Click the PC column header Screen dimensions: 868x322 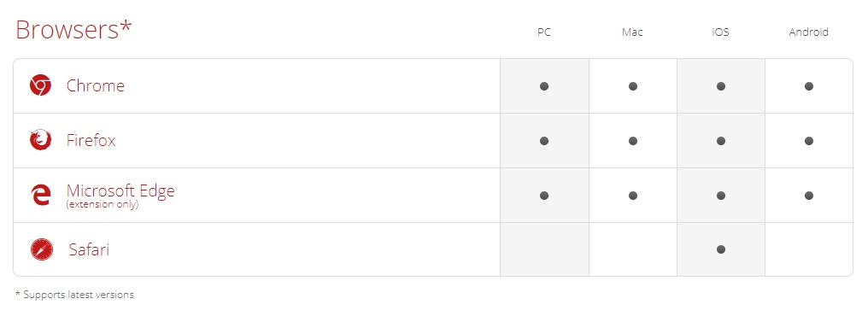coord(544,32)
